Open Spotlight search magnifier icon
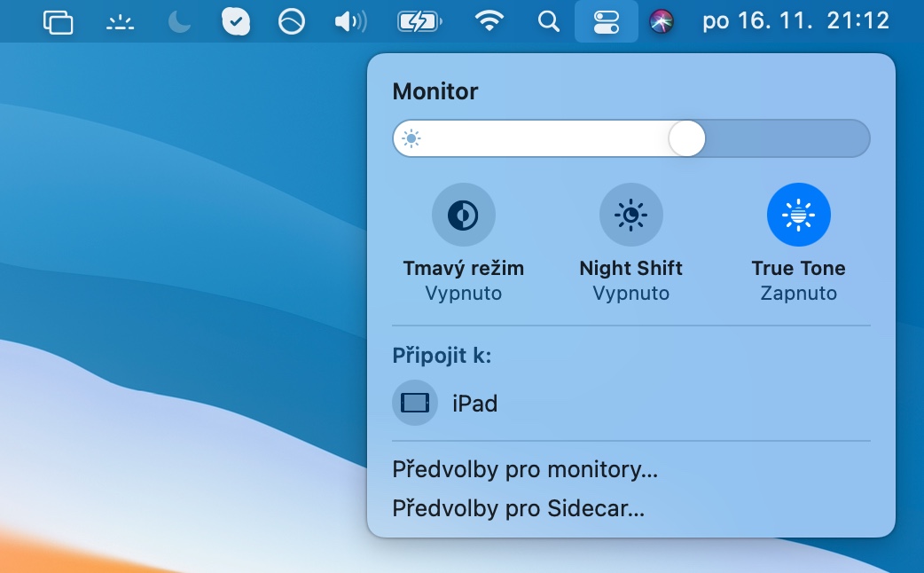The image size is (924, 573). (x=548, y=22)
